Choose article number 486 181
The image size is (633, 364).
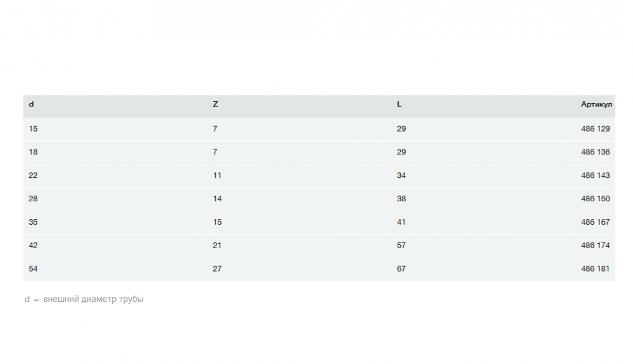[595, 269]
